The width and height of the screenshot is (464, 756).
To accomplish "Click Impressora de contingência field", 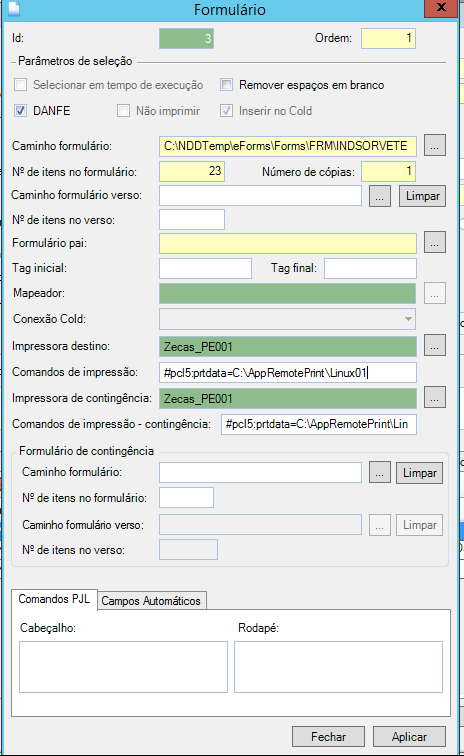I will [x=288, y=398].
